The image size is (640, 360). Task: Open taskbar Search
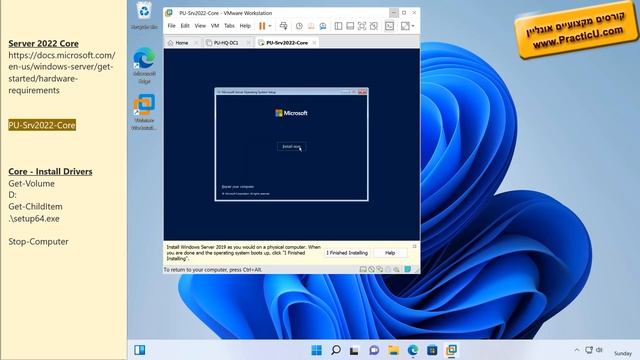(336, 350)
